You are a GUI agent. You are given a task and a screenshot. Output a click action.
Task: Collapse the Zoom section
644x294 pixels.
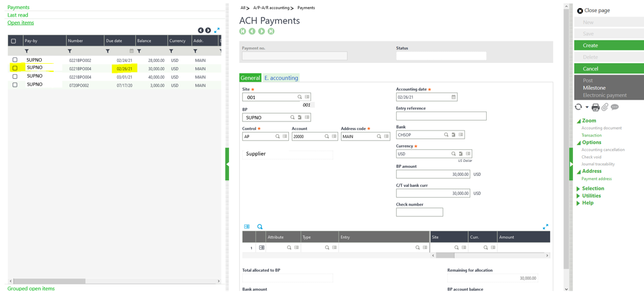(x=589, y=121)
